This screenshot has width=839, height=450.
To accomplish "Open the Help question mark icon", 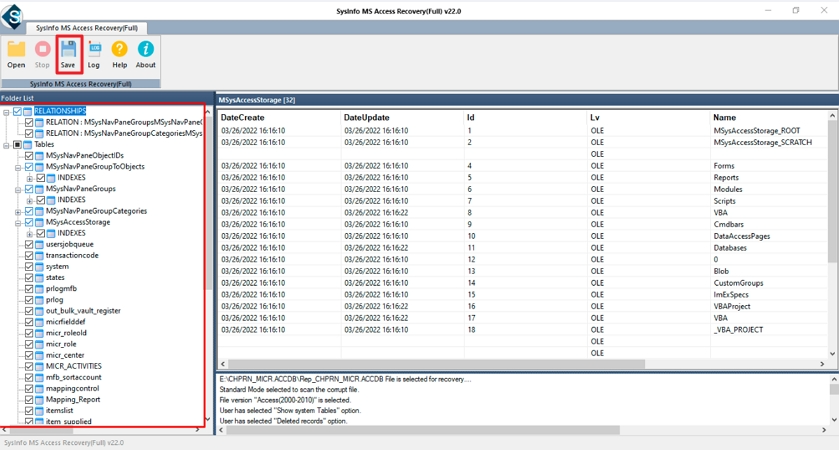I will 120,54.
